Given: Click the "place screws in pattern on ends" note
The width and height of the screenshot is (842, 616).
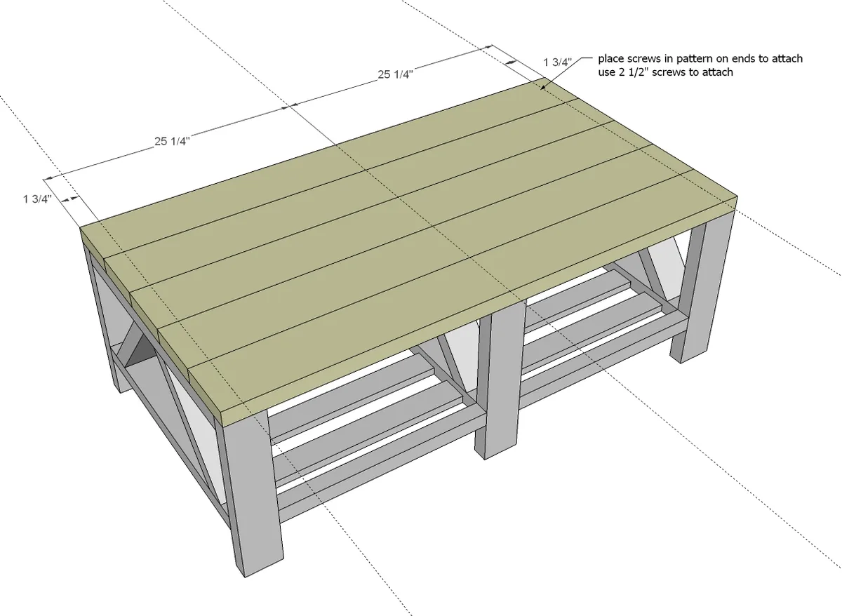Looking at the screenshot, I should pos(700,59).
